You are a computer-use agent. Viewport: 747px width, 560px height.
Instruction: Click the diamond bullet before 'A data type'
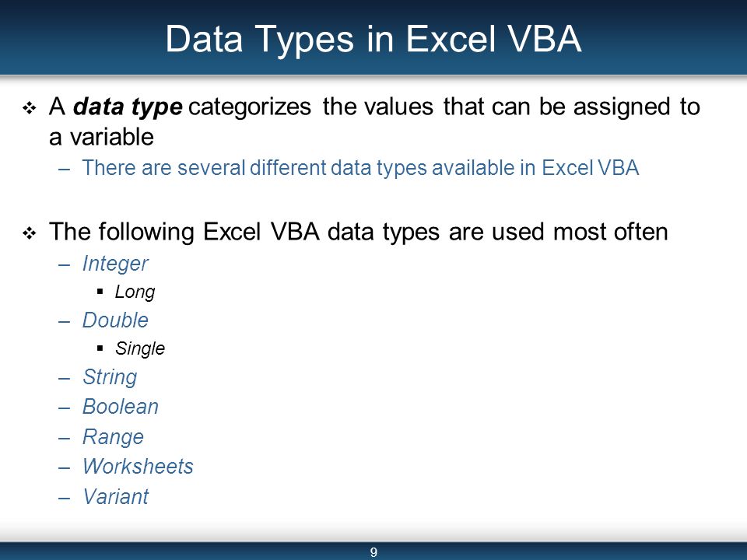point(29,108)
